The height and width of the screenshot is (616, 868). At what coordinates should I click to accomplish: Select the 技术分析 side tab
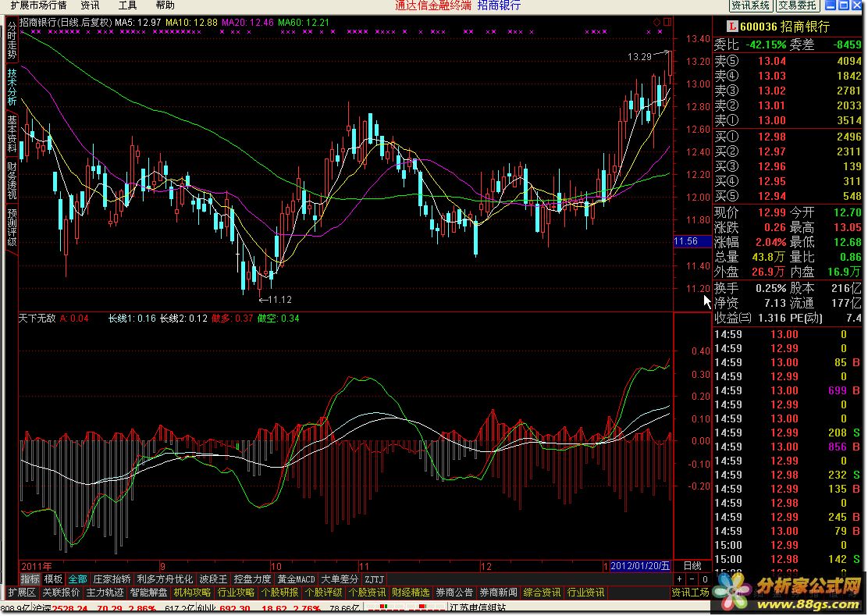12,87
